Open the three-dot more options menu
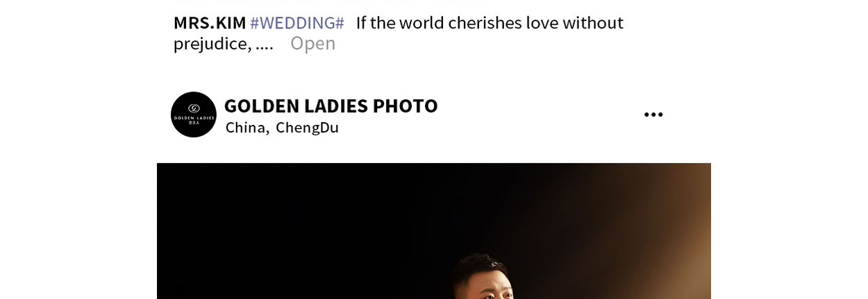The height and width of the screenshot is (299, 868). pyautogui.click(x=653, y=114)
